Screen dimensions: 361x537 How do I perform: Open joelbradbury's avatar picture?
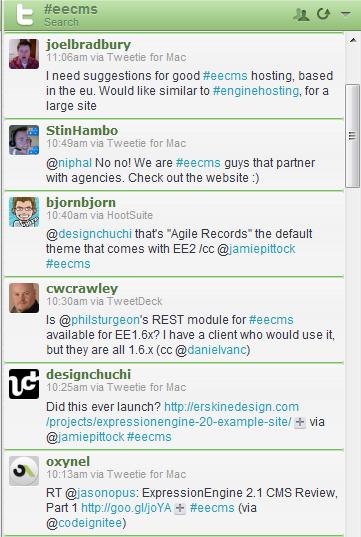[x=24, y=54]
